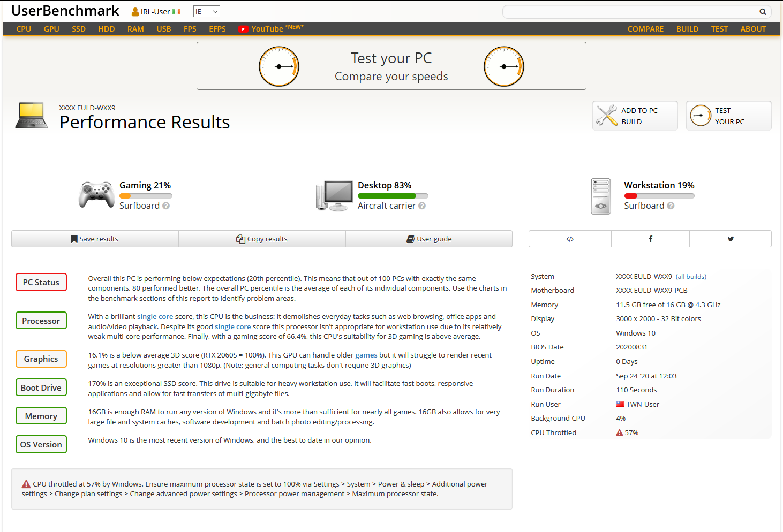Open help icon next to Gaming Surfboard
The width and height of the screenshot is (783, 532).
[166, 206]
